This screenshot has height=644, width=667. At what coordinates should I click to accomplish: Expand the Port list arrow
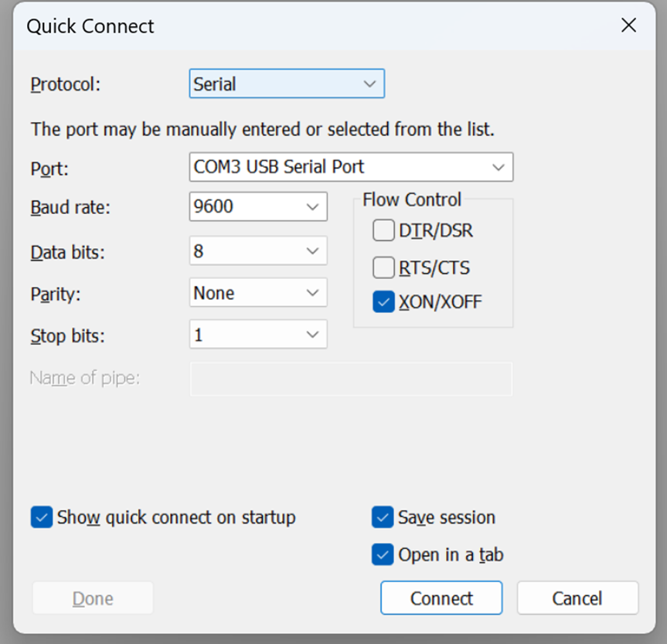pyautogui.click(x=498, y=167)
